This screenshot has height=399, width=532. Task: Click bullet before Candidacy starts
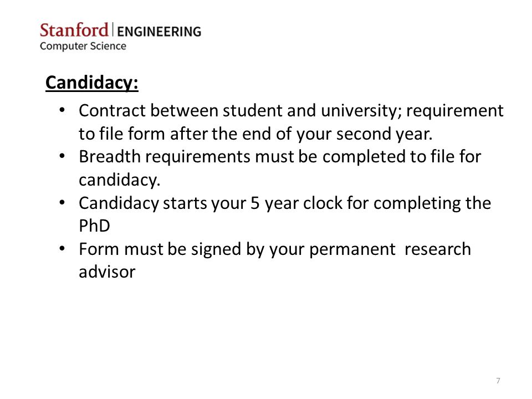pyautogui.click(x=62, y=203)
